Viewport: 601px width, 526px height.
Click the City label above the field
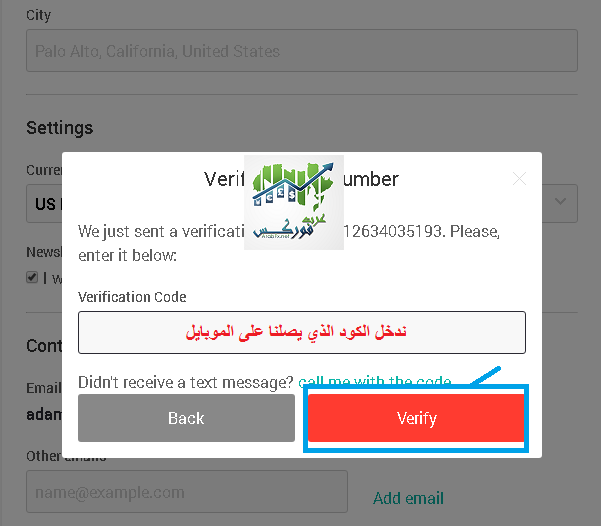(x=38, y=15)
